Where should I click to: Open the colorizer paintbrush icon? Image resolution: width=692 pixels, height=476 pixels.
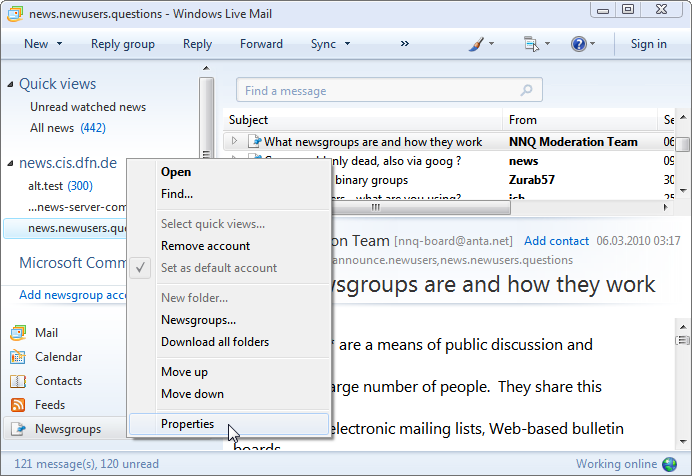(x=480, y=44)
